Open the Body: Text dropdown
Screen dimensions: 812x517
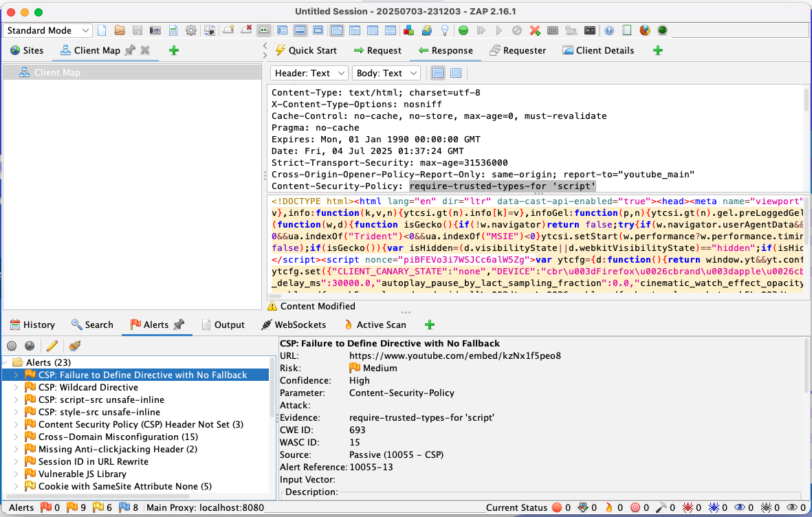[x=386, y=73]
